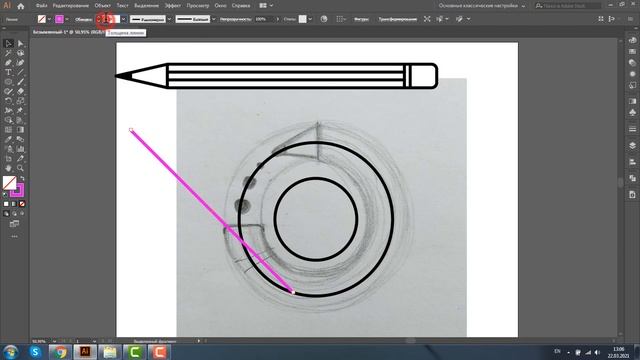The image size is (640, 360).
Task: Open the Align options icon in control bar
Action: pyautogui.click(x=340, y=19)
